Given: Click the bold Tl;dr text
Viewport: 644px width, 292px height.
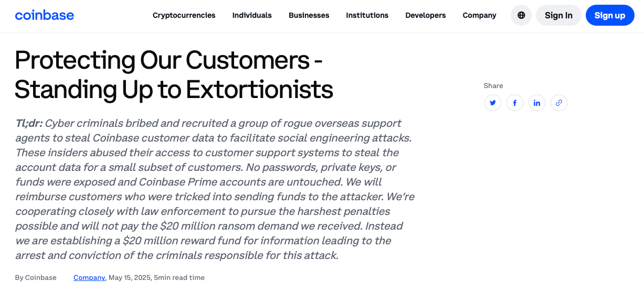Looking at the screenshot, I should (x=28, y=124).
